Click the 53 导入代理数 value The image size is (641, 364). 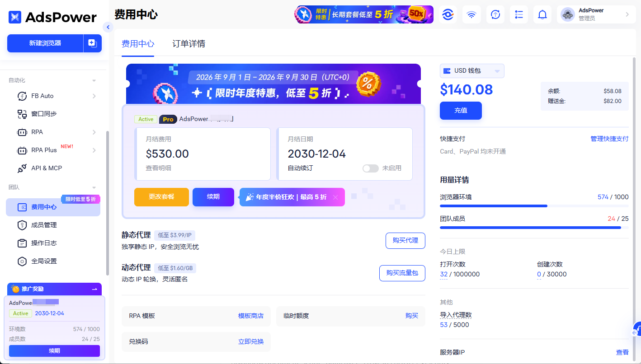click(x=444, y=325)
